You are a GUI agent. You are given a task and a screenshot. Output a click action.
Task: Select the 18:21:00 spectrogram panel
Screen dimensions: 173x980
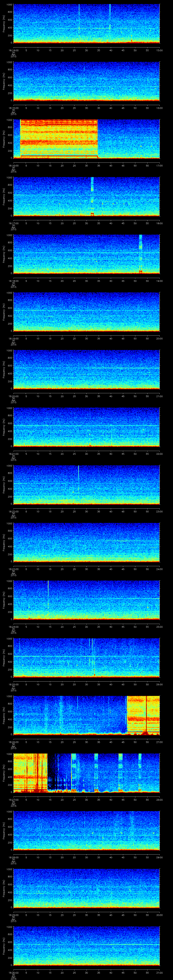click(86, 426)
